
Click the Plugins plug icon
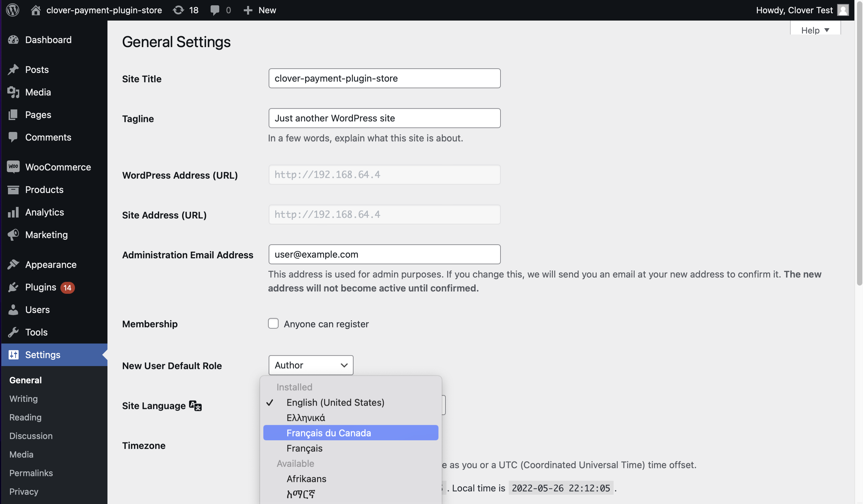point(13,287)
